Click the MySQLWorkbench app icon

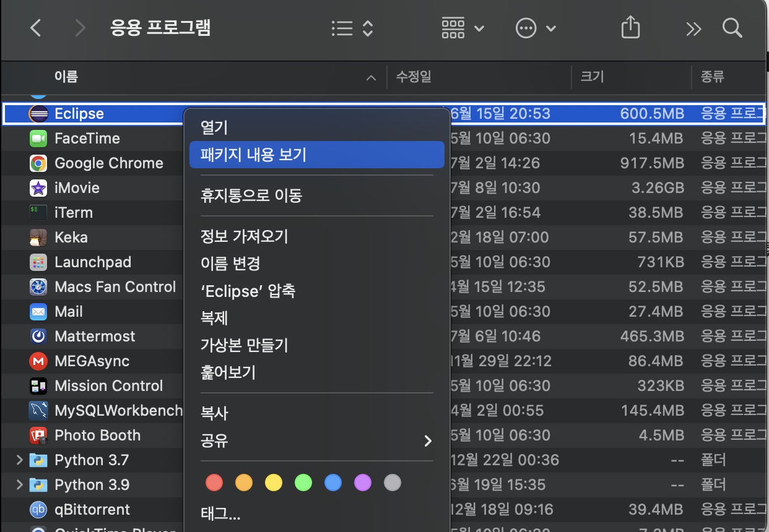pos(38,411)
